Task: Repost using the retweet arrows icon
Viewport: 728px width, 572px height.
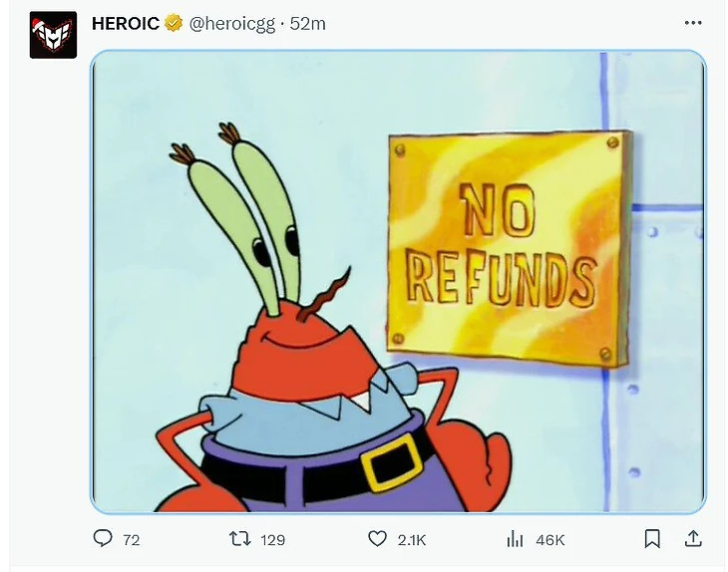Action: click(240, 539)
